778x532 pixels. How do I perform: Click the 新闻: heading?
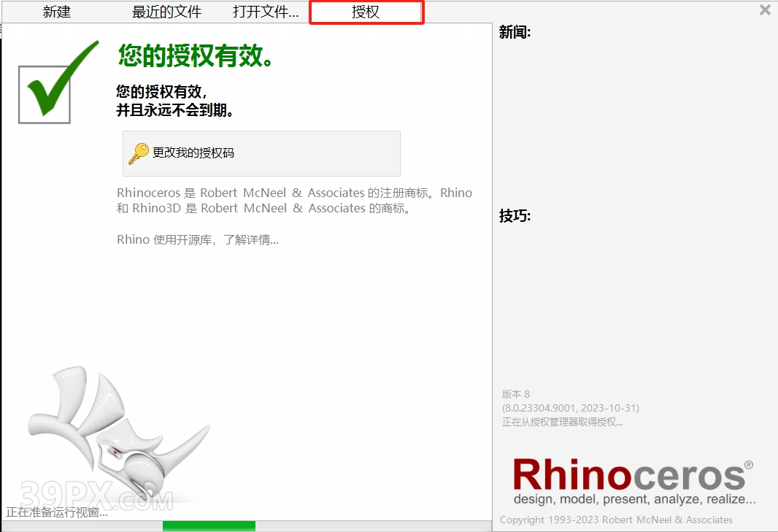coord(515,32)
